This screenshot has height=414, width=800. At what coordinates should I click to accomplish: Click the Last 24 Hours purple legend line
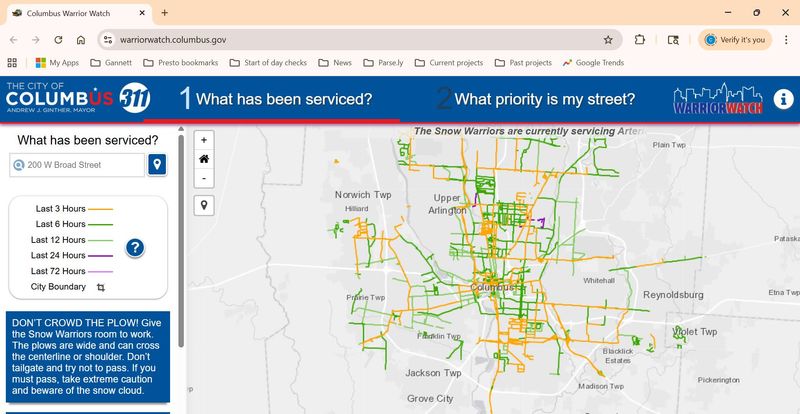100,255
